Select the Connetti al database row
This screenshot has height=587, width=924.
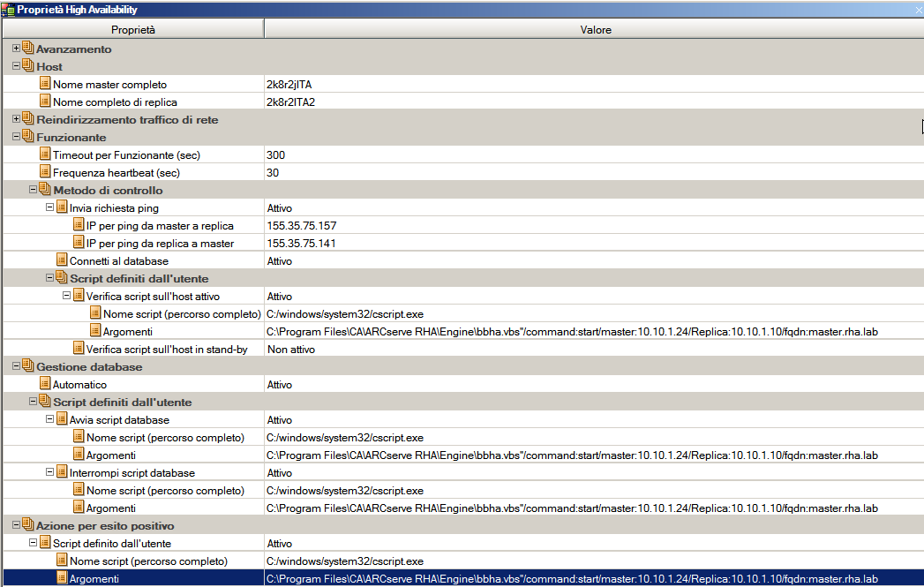(118, 261)
